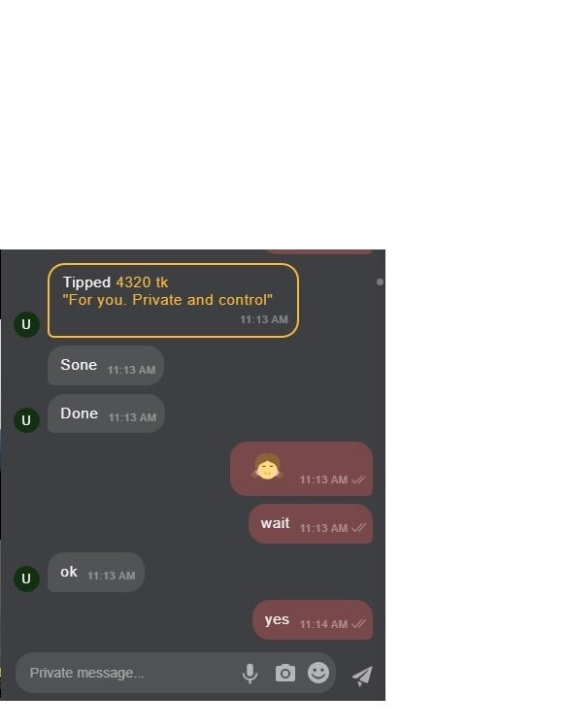Select the 'ok' received message bubble
The image size is (568, 728).
pyautogui.click(x=96, y=572)
